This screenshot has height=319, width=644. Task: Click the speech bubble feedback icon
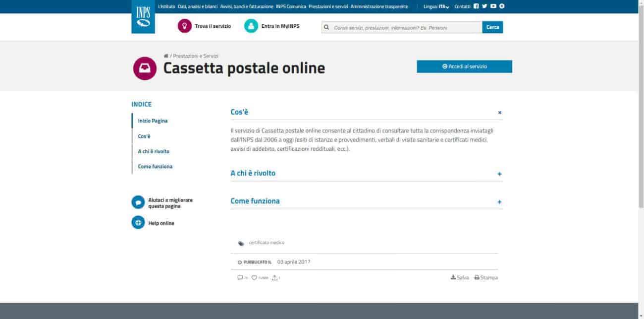(x=138, y=202)
